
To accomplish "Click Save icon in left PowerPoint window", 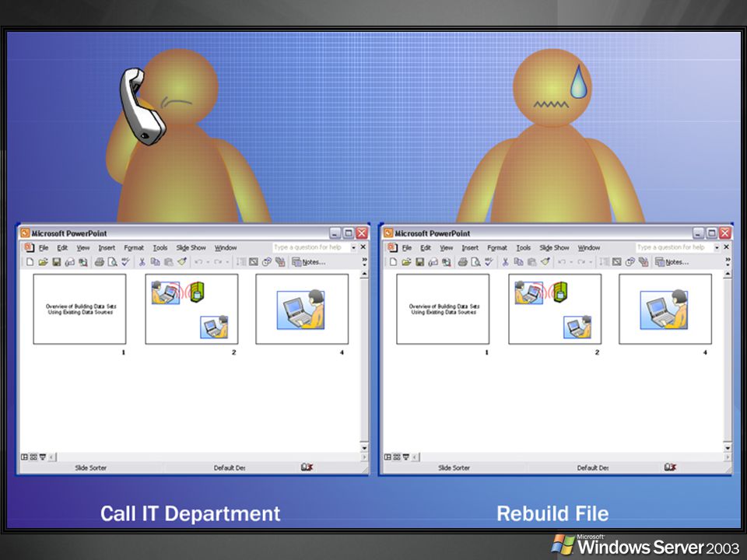I will click(57, 262).
